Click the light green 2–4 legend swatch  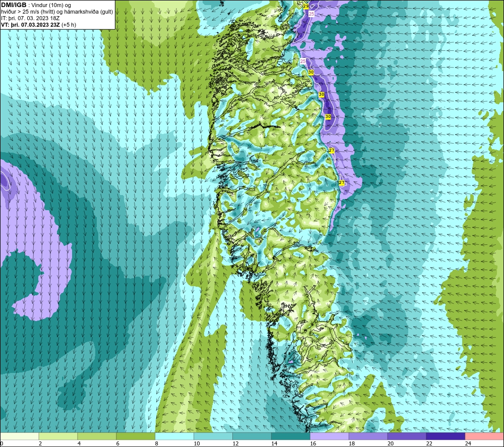point(58,436)
